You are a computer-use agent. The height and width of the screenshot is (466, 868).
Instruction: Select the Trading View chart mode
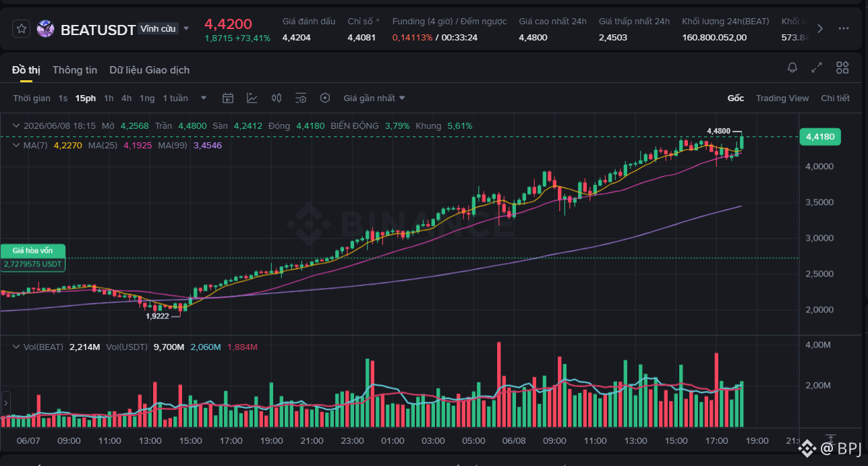click(x=782, y=98)
